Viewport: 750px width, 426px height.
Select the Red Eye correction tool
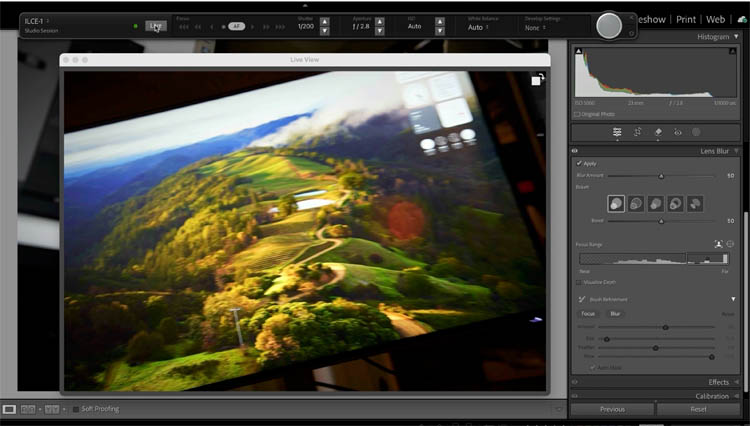coord(678,132)
